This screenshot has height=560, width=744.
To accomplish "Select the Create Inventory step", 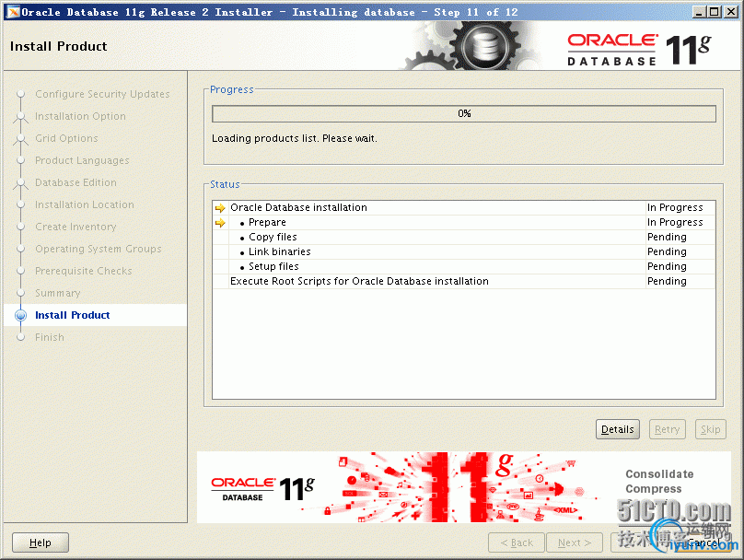I will [x=76, y=227].
